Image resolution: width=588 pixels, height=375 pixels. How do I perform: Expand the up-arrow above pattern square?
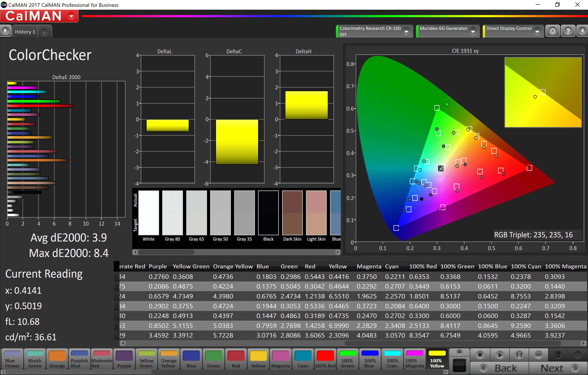[x=459, y=352]
